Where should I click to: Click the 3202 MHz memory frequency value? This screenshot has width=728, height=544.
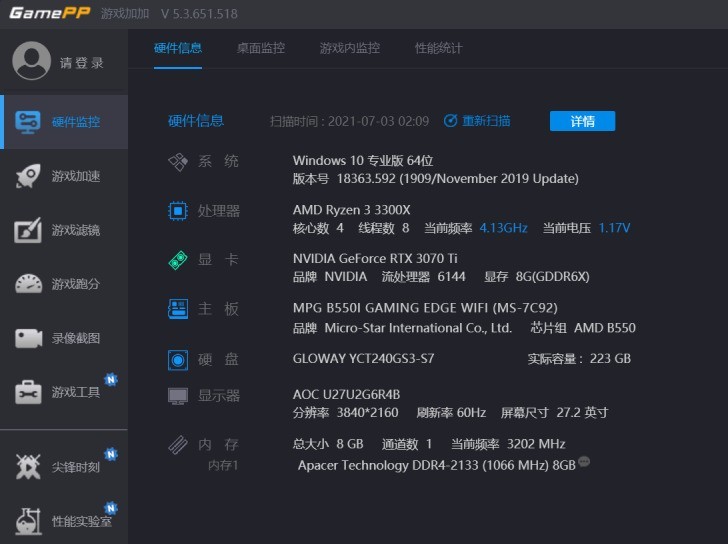coord(536,444)
